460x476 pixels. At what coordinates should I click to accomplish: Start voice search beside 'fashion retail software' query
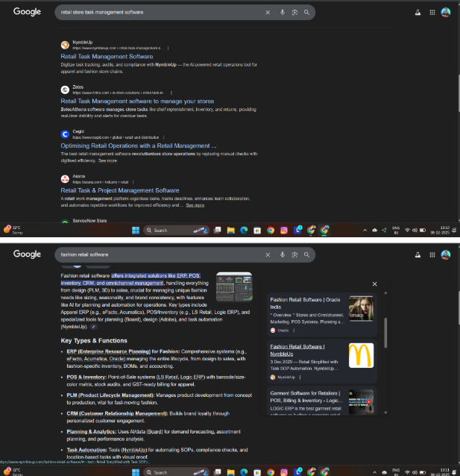[283, 254]
